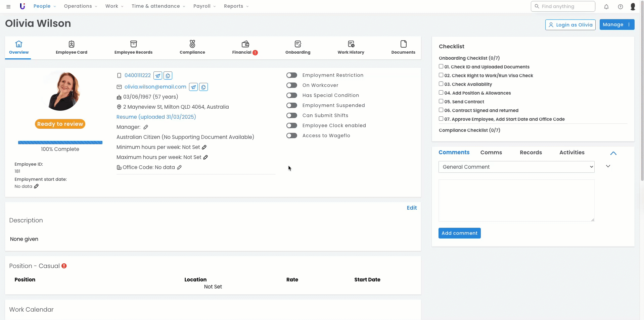644x320 pixels.
Task: Copy the phone number 0400111222
Action: pyautogui.click(x=168, y=76)
